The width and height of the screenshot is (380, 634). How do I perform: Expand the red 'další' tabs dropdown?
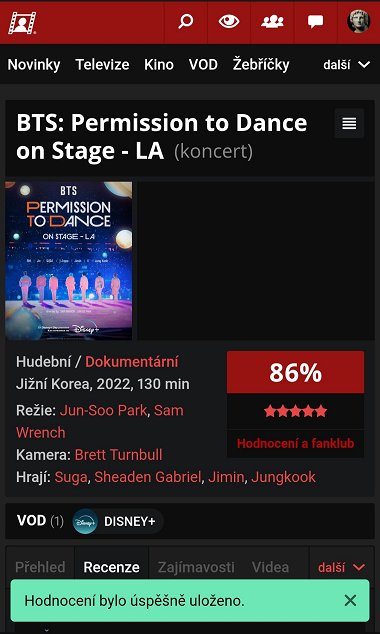coord(342,567)
